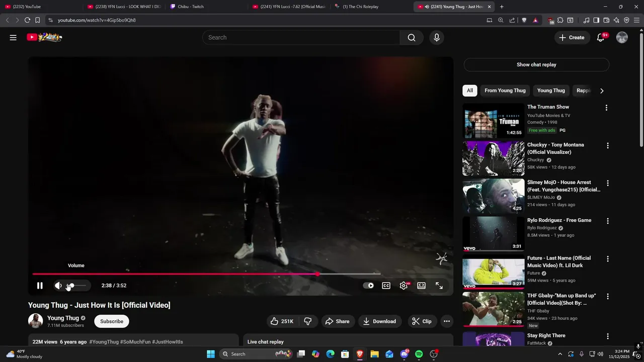Subscribe to Young Thug channel

click(x=112, y=321)
